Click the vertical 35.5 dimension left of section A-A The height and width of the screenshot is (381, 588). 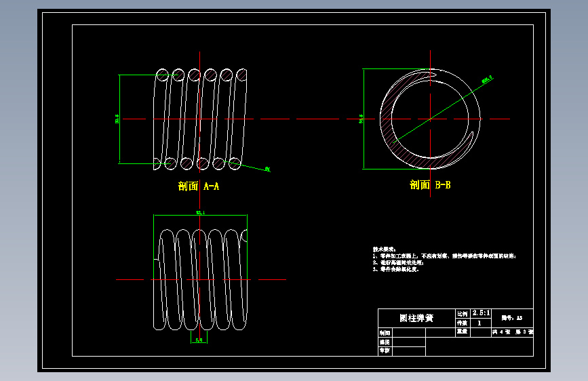click(117, 119)
